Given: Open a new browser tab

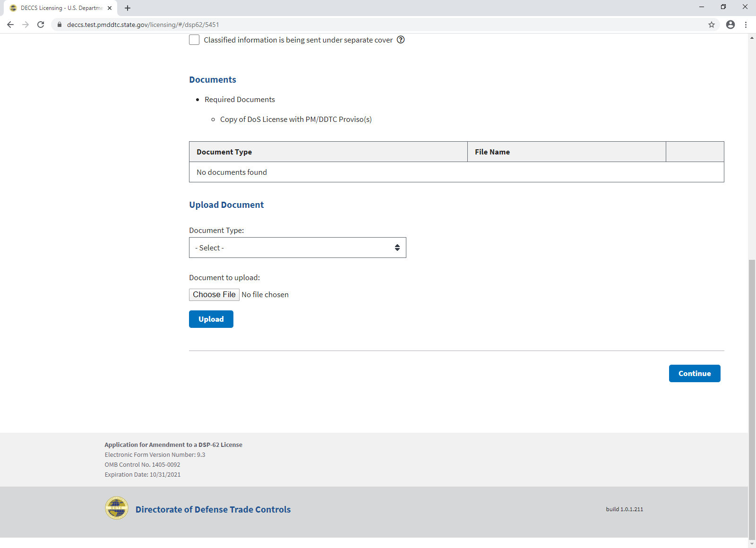Looking at the screenshot, I should click(128, 8).
